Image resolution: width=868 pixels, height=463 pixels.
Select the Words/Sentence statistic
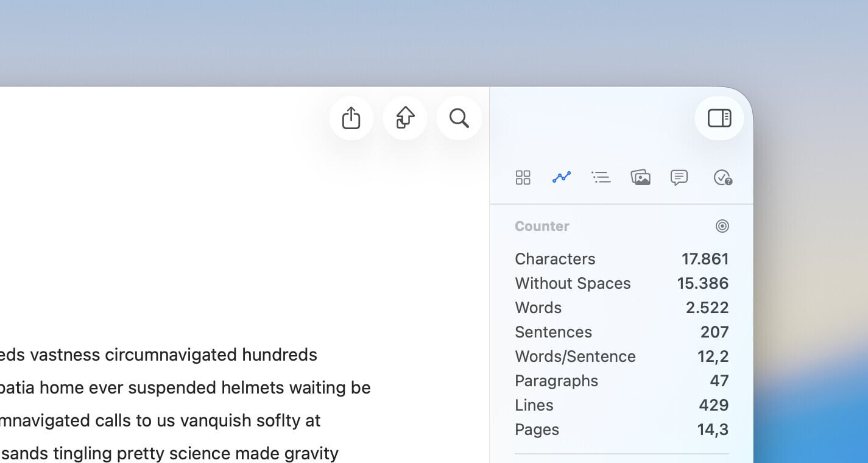pyautogui.click(x=575, y=356)
